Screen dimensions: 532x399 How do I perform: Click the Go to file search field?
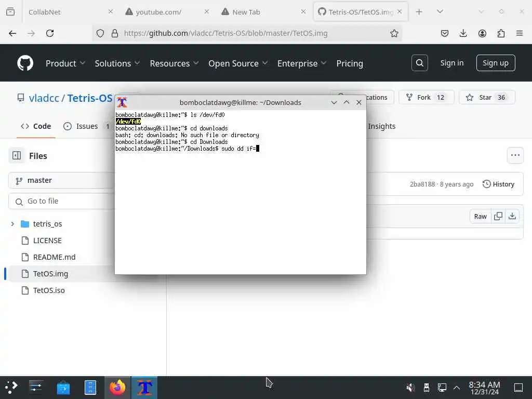(61, 201)
